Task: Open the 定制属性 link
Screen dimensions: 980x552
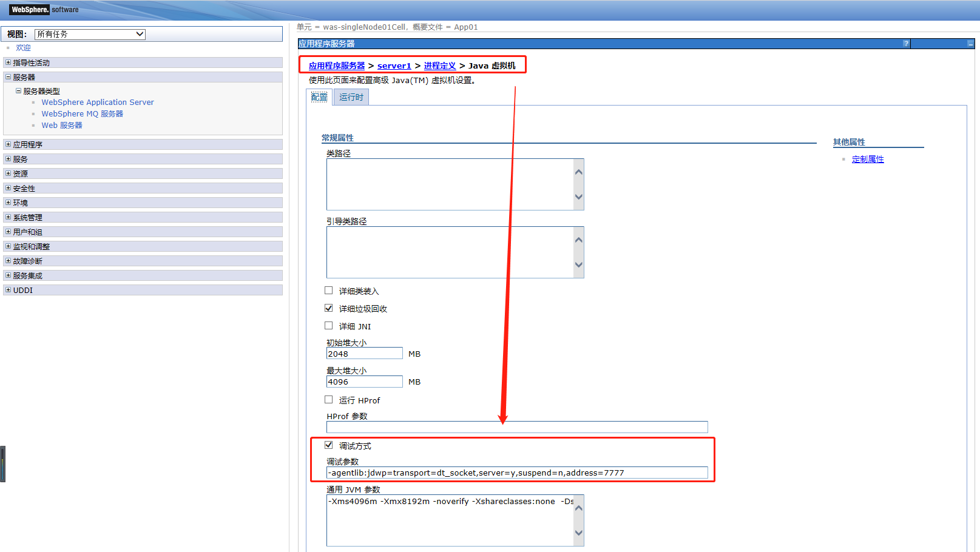Action: pos(868,160)
